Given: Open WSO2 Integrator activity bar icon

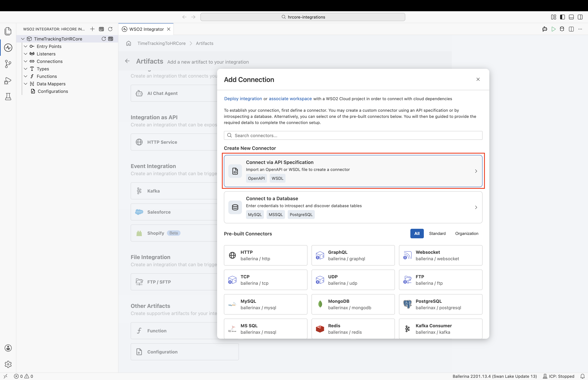Looking at the screenshot, I should point(8,48).
